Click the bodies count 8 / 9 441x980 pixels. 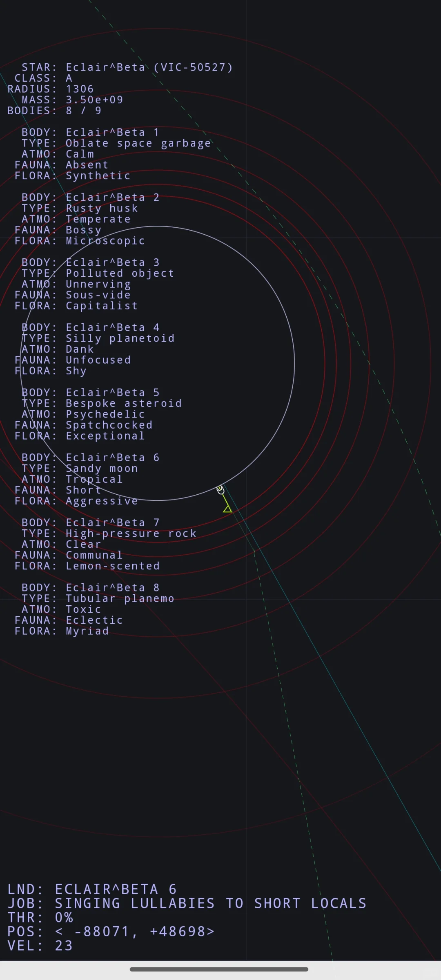tap(84, 111)
